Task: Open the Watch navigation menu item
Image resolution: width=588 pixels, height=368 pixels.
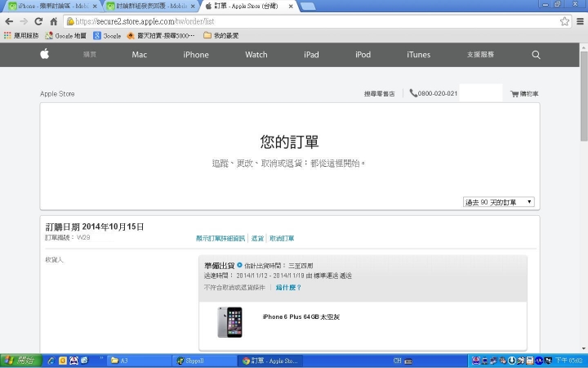Action: tap(256, 55)
